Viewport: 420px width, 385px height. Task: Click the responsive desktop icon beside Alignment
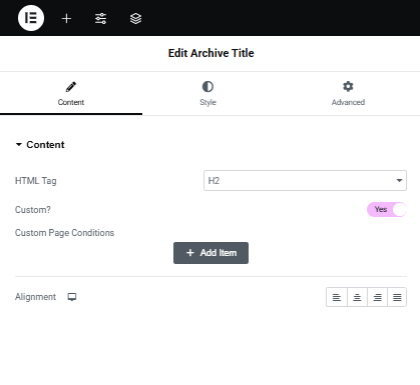[x=72, y=297]
